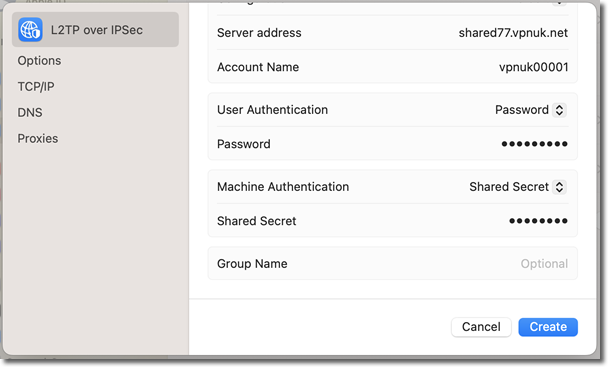608x367 pixels.
Task: Click the masked Shared Secret field
Action: 538,221
